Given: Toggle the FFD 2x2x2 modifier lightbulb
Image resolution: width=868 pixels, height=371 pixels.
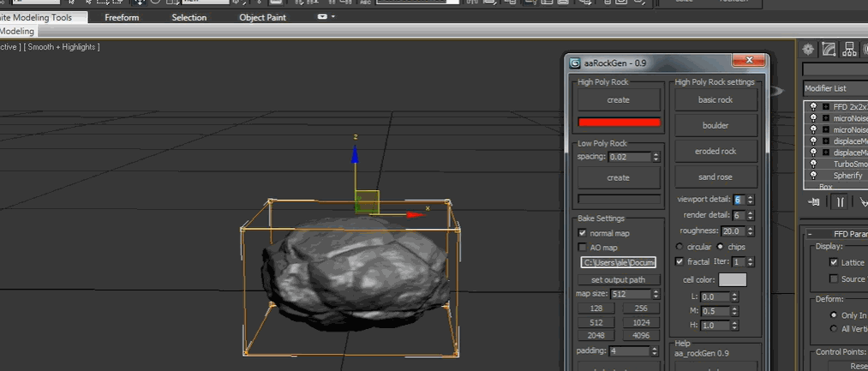Looking at the screenshot, I should 813,106.
